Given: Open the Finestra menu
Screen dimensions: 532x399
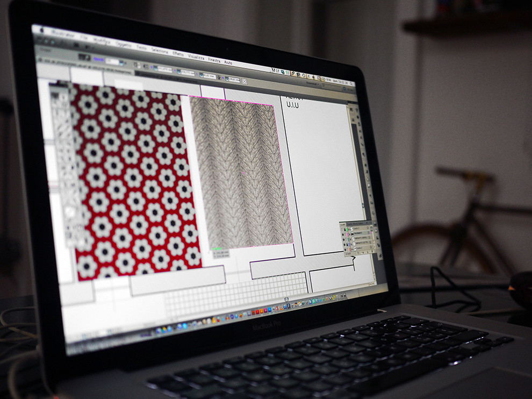Looking at the screenshot, I should point(214,60).
